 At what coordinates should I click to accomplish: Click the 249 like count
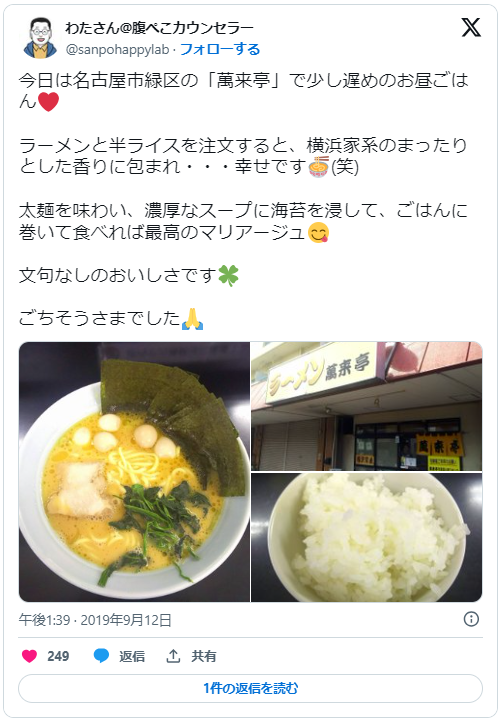(58, 656)
